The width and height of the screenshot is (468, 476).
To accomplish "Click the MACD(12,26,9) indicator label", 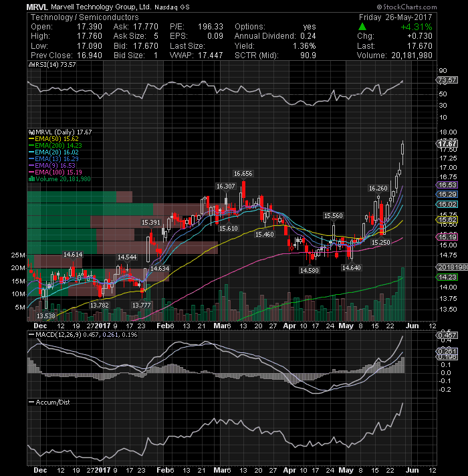I will point(83,335).
